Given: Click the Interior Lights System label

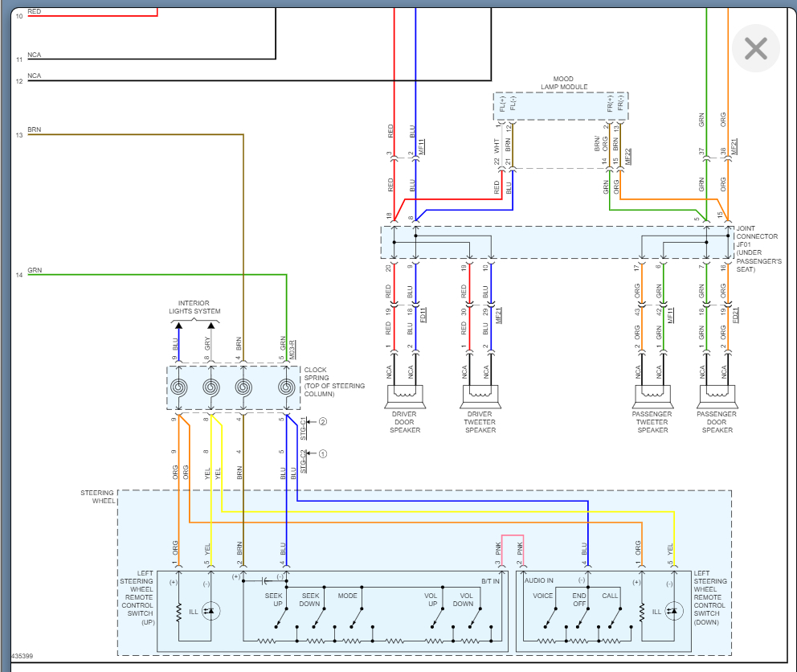Looking at the screenshot, I should (x=194, y=307).
